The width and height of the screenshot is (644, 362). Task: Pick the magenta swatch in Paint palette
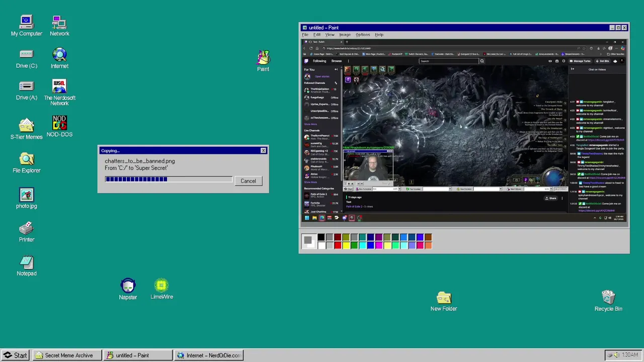click(x=379, y=245)
